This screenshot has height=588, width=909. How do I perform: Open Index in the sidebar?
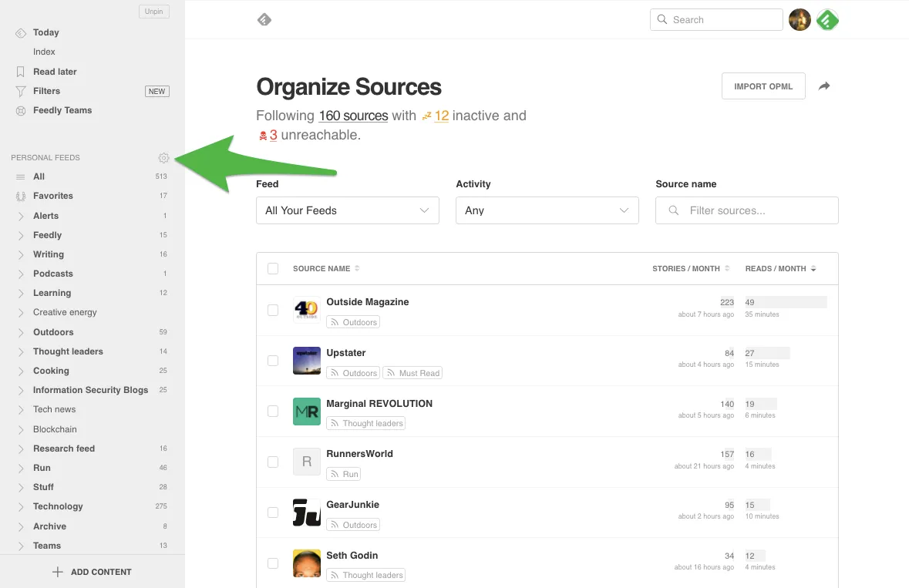click(44, 52)
